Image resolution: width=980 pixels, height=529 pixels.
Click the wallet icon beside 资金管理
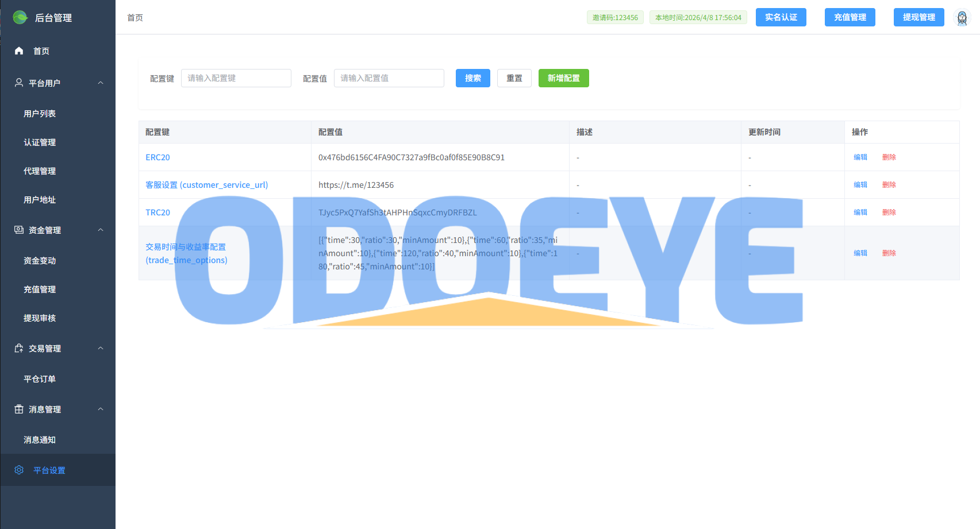19,230
